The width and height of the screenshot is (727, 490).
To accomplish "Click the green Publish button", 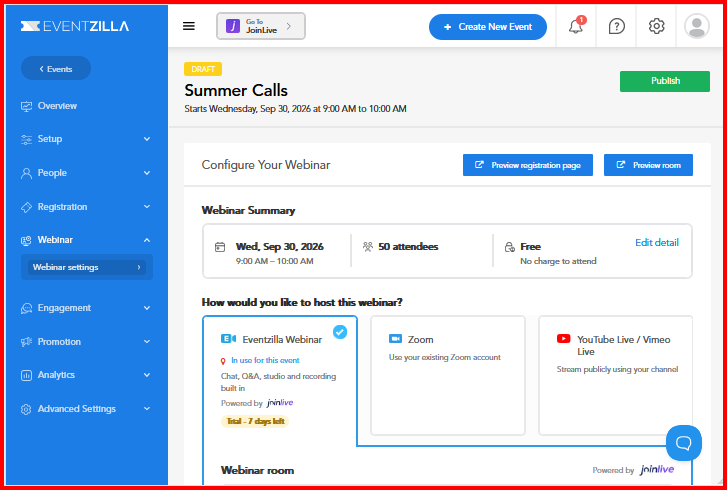I will pos(664,81).
